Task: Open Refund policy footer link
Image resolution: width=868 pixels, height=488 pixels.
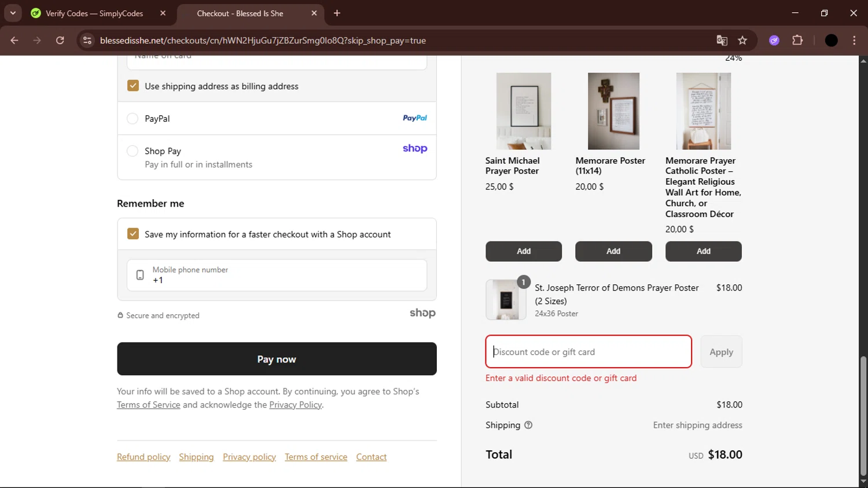Action: click(x=144, y=457)
